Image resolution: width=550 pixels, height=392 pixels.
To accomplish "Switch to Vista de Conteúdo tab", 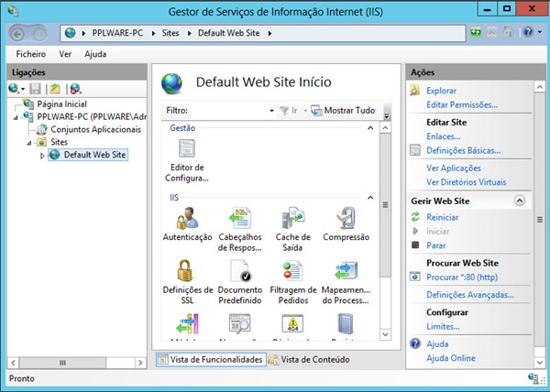I will coord(309,359).
